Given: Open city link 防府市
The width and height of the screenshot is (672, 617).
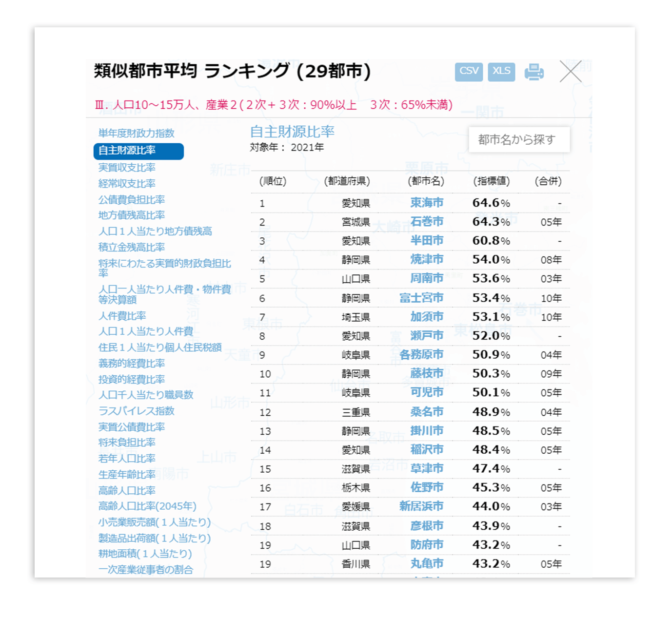Looking at the screenshot, I should 427,545.
